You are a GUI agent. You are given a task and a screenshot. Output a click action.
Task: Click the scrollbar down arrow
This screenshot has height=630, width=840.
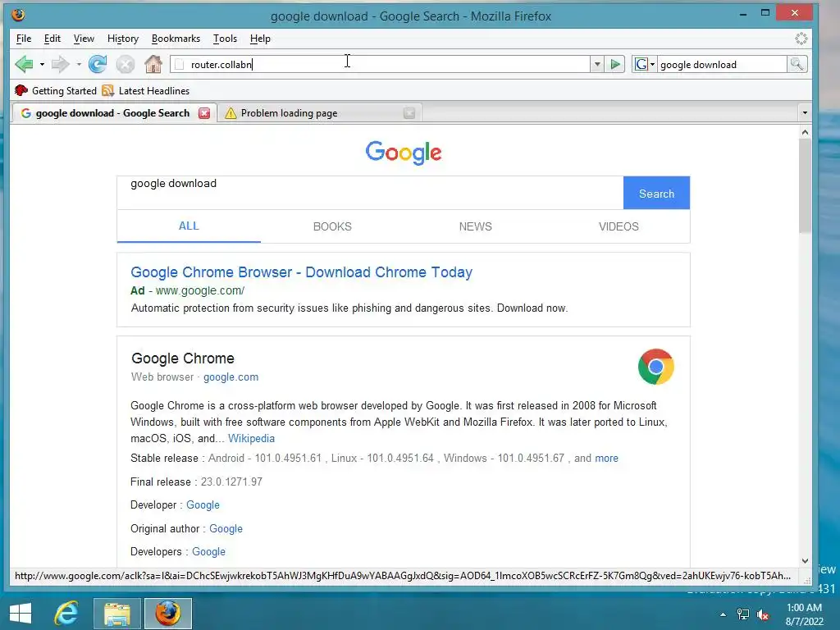(x=805, y=561)
